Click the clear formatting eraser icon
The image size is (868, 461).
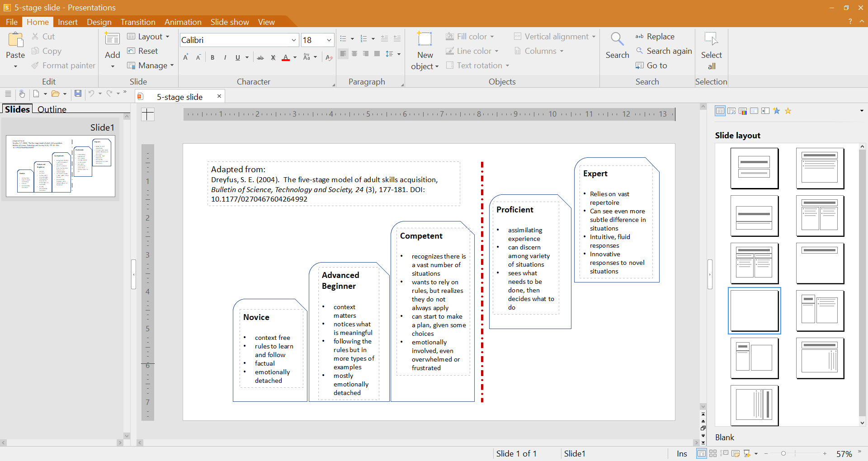click(329, 57)
